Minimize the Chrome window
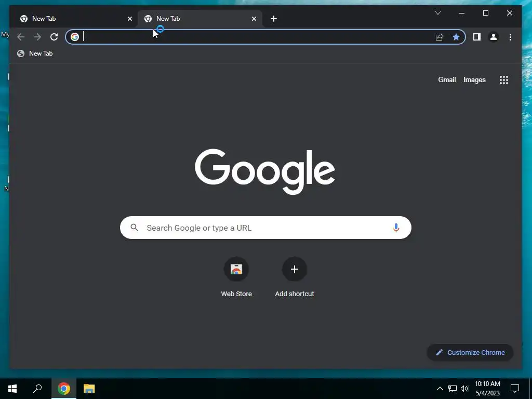Viewport: 532px width, 399px height. point(462,13)
